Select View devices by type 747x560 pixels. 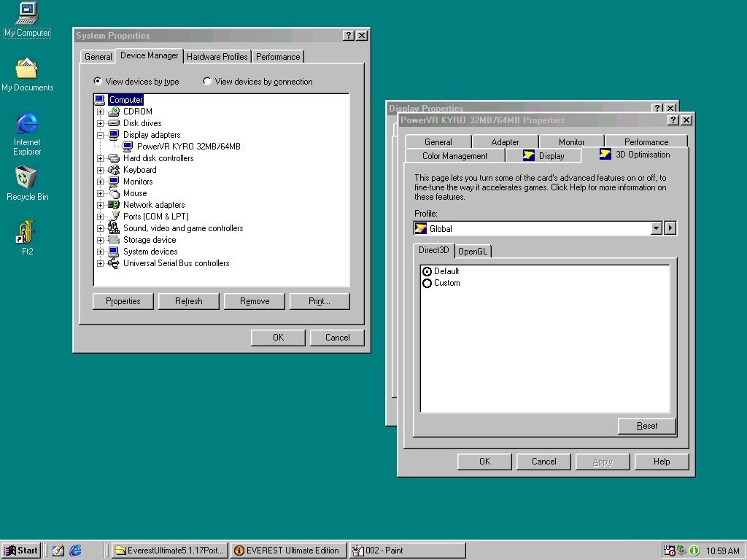[136, 82]
